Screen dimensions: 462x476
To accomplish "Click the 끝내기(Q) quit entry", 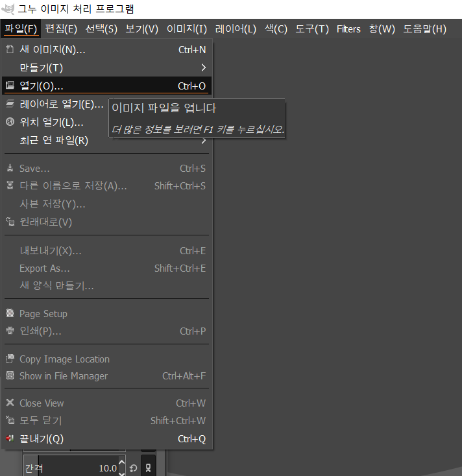I will pos(106,438).
